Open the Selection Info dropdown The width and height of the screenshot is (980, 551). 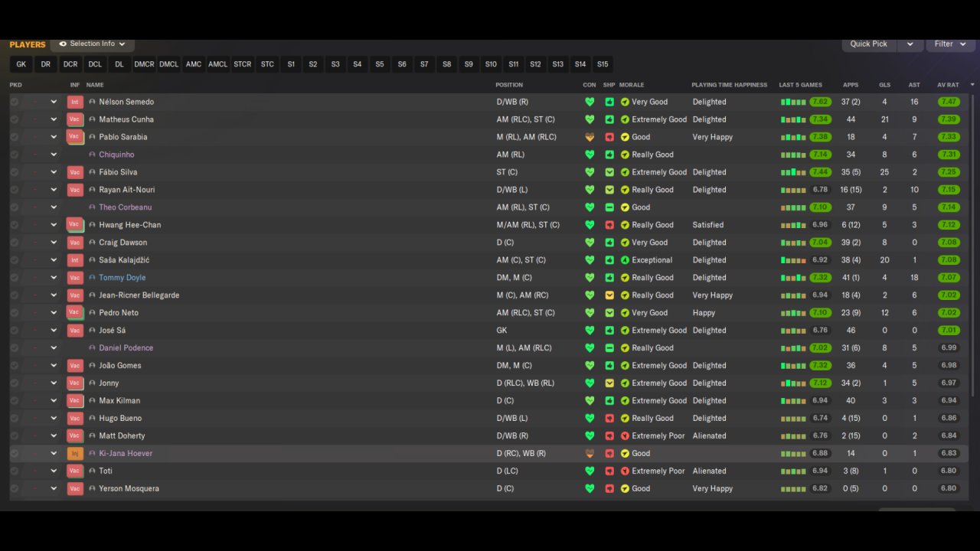(x=92, y=44)
